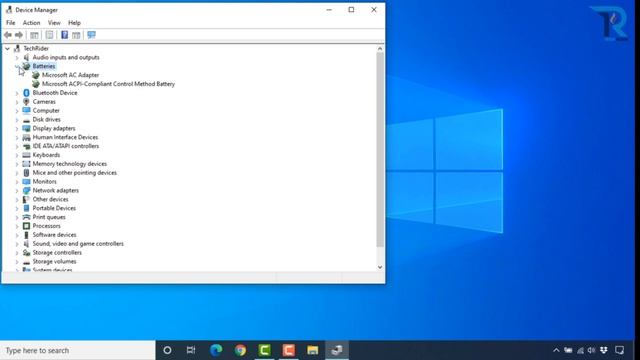640x360 pixels.
Task: Click the Sound, video and game controllers icon
Action: coord(27,244)
